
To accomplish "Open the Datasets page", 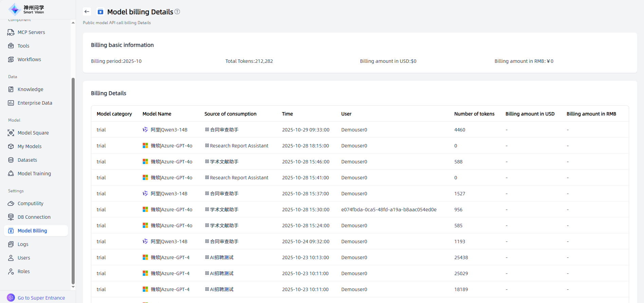I will point(27,160).
